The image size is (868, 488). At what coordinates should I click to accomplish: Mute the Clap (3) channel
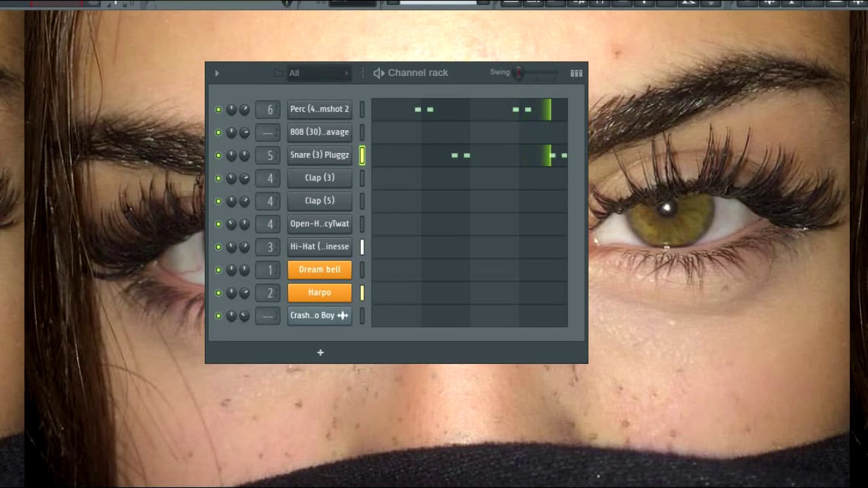pyautogui.click(x=218, y=178)
